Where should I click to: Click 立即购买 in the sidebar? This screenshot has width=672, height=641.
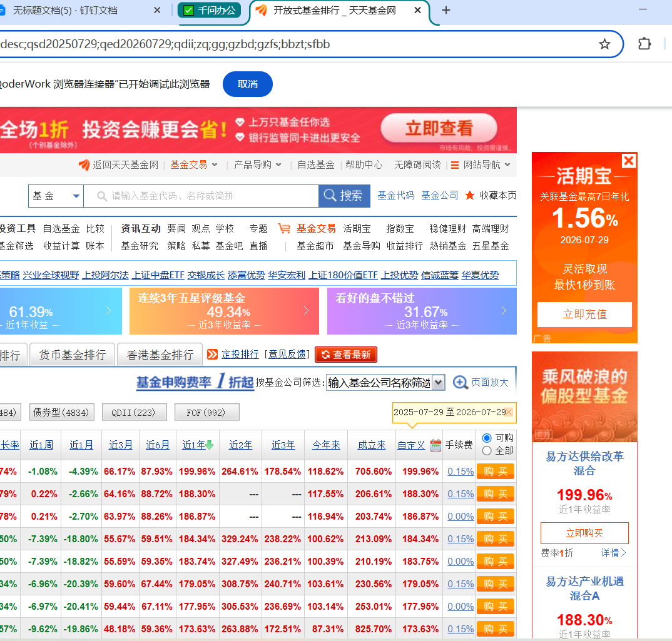coord(584,533)
